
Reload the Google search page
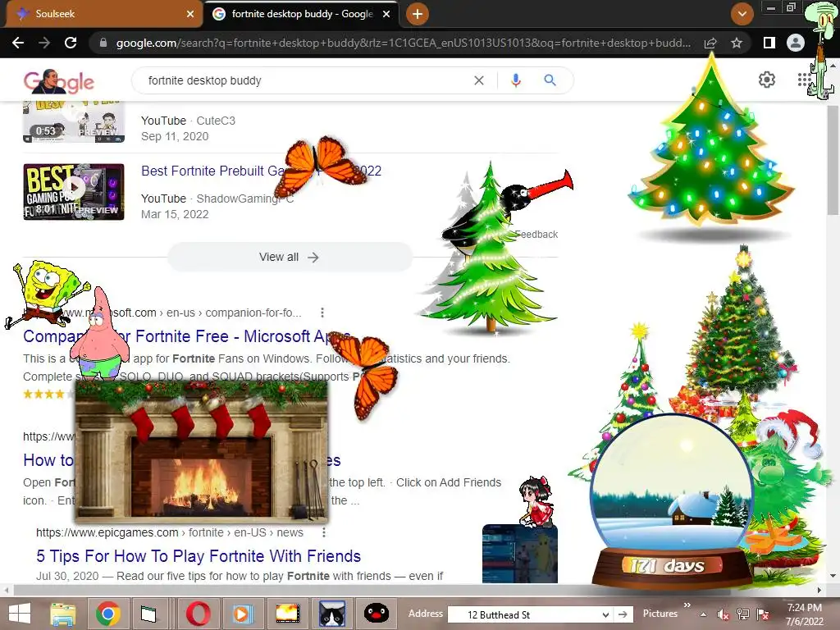[71, 43]
